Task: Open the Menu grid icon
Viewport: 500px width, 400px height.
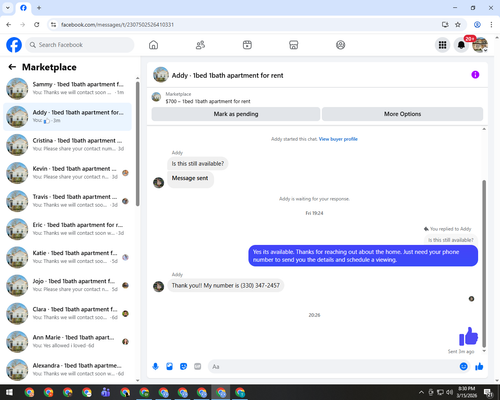Action: pos(442,45)
